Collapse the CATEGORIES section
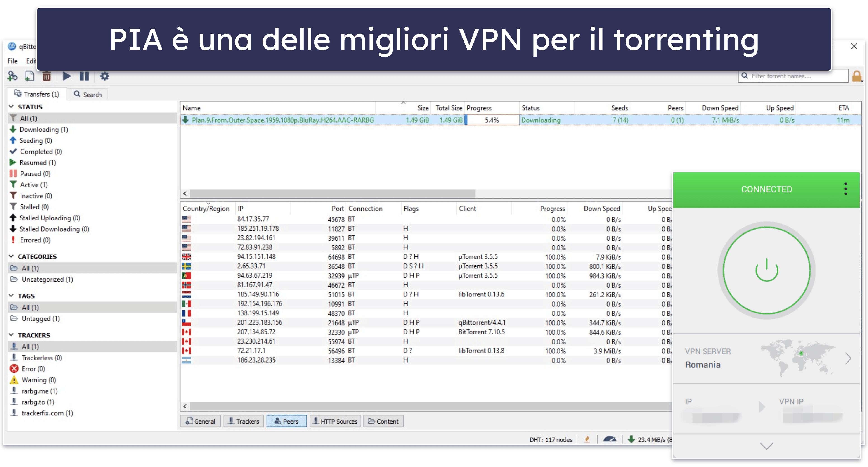The image size is (868, 467). tap(11, 256)
